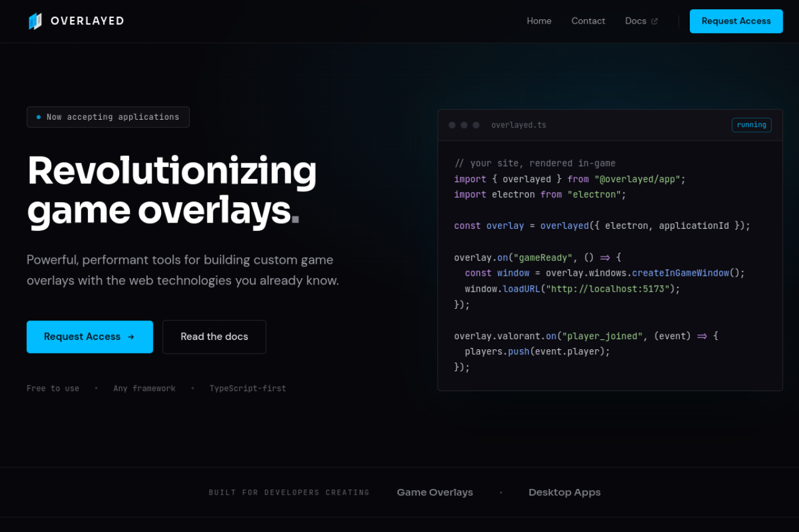The height and width of the screenshot is (532, 799).
Task: Click the running status badge
Action: 752,125
